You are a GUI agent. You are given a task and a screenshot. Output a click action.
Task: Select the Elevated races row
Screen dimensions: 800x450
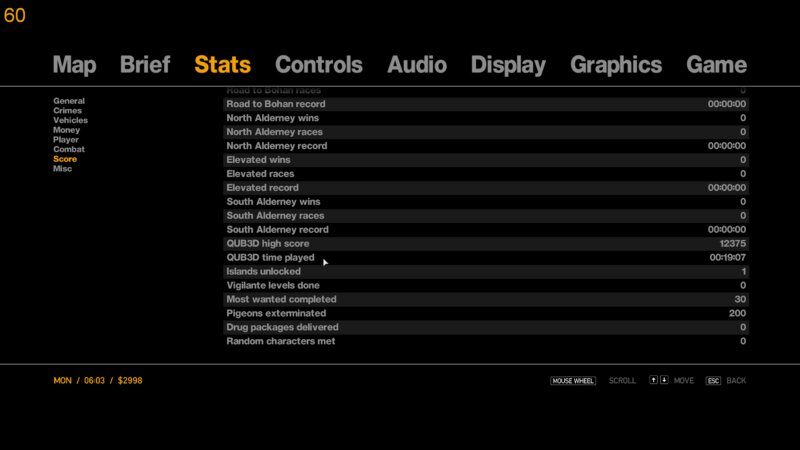[x=486, y=174]
